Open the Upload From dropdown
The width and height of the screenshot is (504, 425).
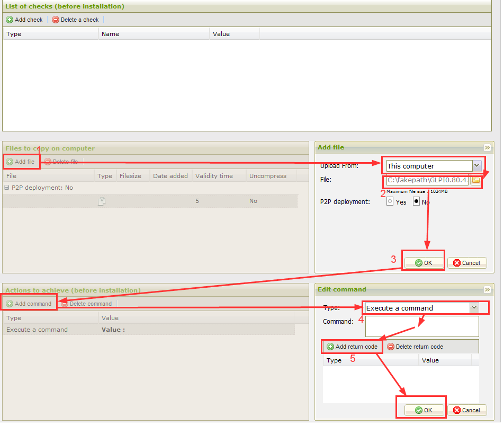click(x=476, y=166)
